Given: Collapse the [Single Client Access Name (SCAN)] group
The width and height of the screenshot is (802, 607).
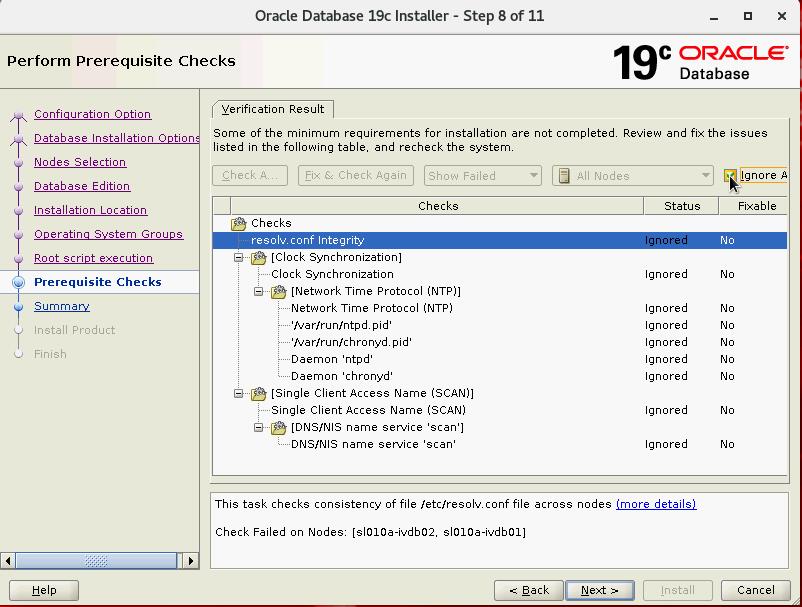Looking at the screenshot, I should tap(240, 394).
